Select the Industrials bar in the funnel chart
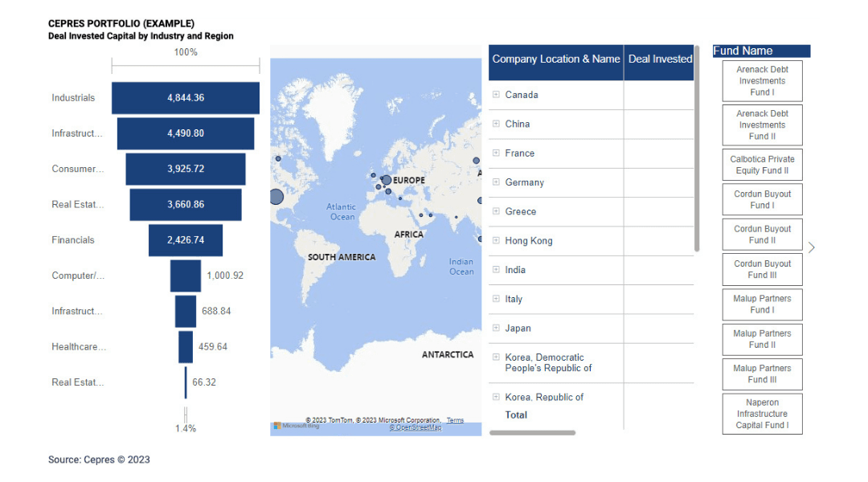868x482 pixels. tap(186, 97)
